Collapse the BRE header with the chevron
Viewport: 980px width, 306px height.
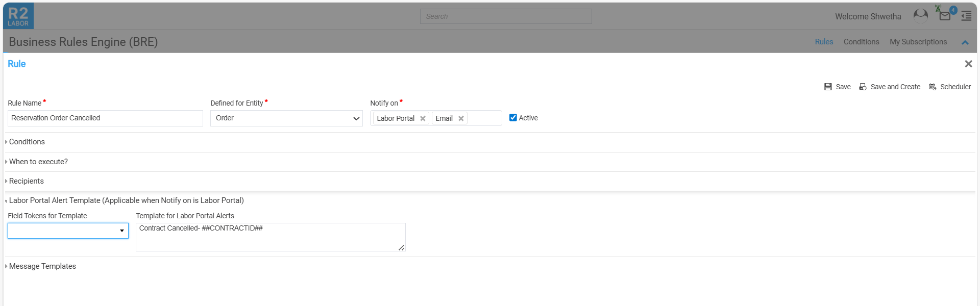pyautogui.click(x=965, y=42)
